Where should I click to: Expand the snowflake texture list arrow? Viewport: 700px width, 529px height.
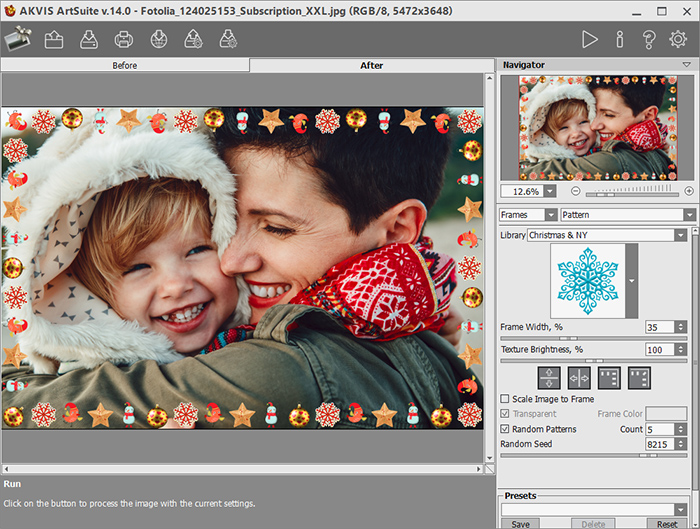(632, 281)
